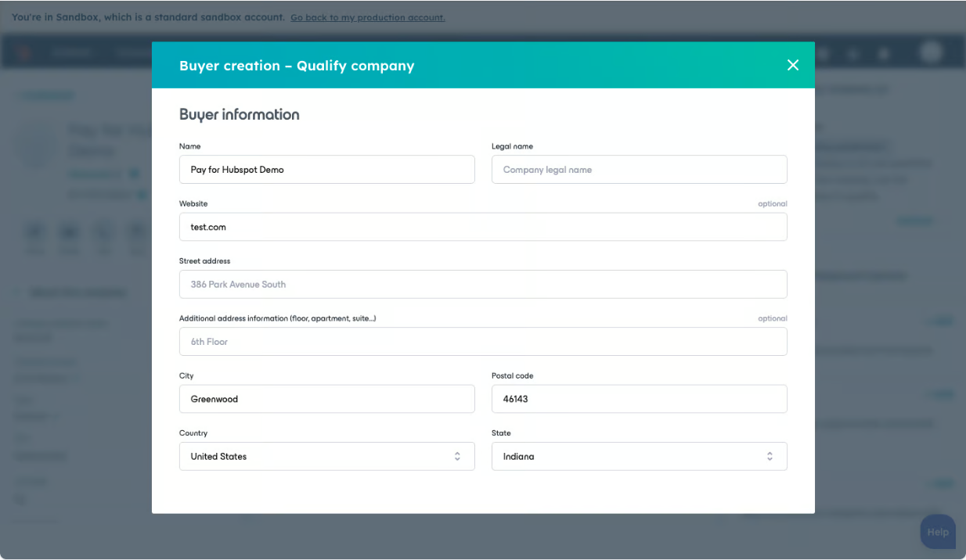Screen dimensions: 966x560
Task: Focus the Company legal name field
Action: tap(640, 170)
